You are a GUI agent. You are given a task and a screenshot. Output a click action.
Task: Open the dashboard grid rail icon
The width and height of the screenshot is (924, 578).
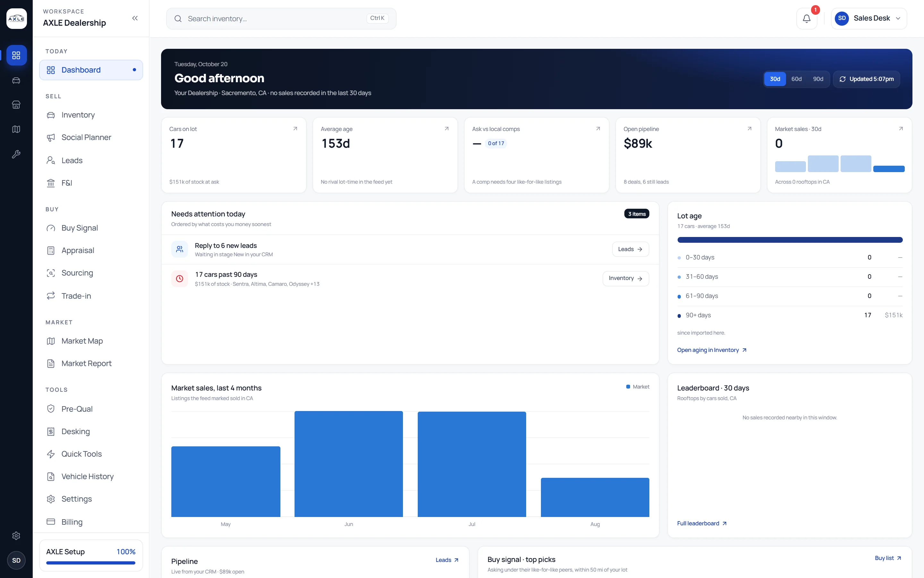point(16,56)
